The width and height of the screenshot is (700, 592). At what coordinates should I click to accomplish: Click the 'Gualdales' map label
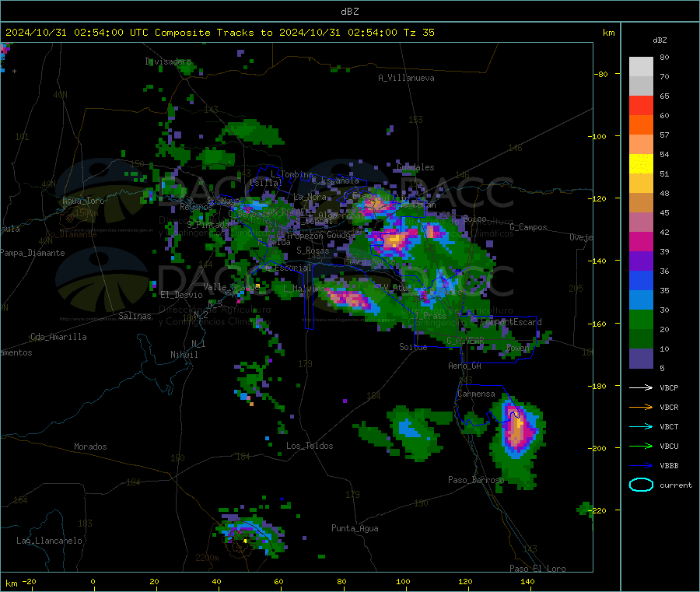(415, 167)
